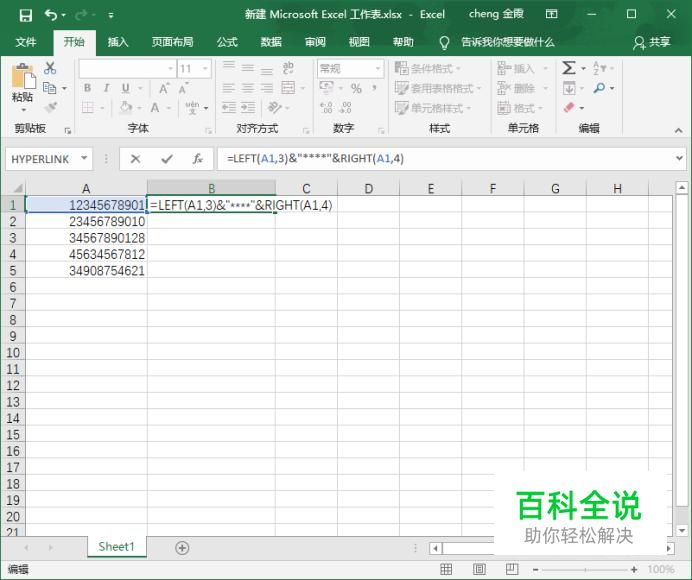
Task: Open the 单元格样式 cell styles dropdown
Action: (432, 108)
